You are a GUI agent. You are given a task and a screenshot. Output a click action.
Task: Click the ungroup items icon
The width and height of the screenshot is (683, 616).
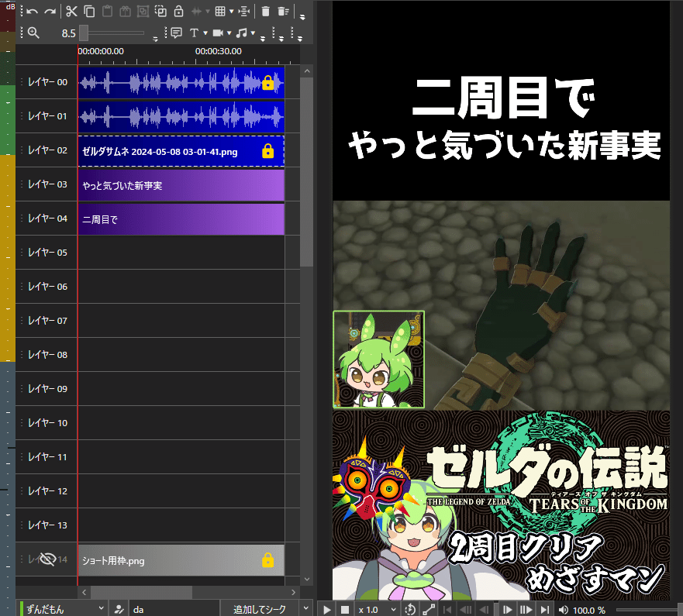[160, 12]
